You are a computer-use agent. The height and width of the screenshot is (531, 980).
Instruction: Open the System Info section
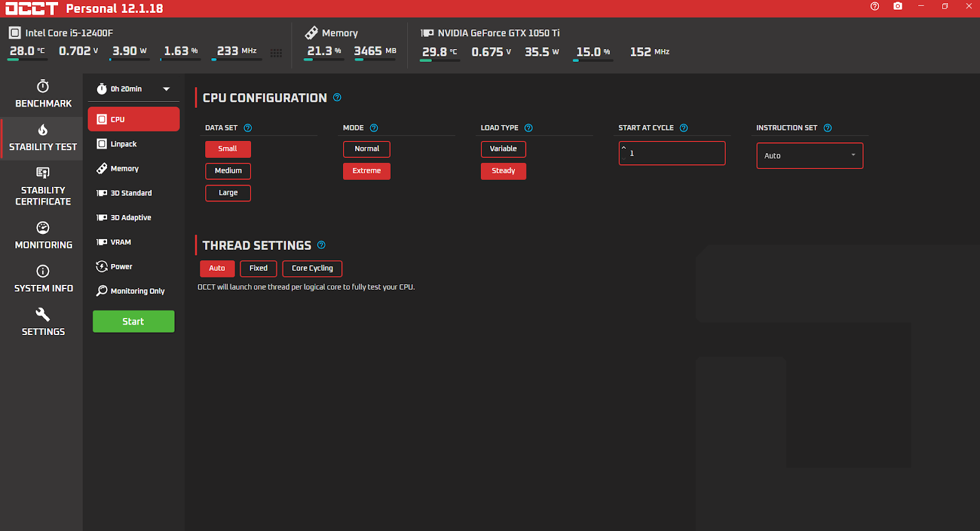[43, 279]
